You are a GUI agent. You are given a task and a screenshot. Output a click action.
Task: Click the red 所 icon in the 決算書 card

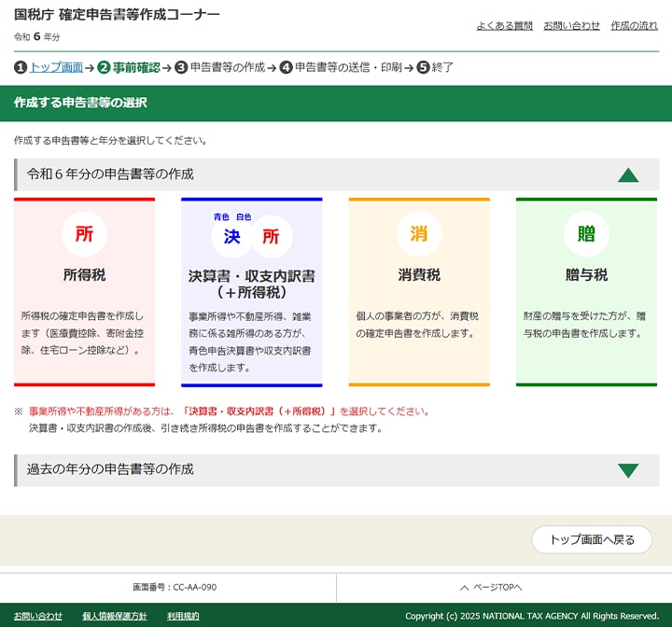(271, 236)
